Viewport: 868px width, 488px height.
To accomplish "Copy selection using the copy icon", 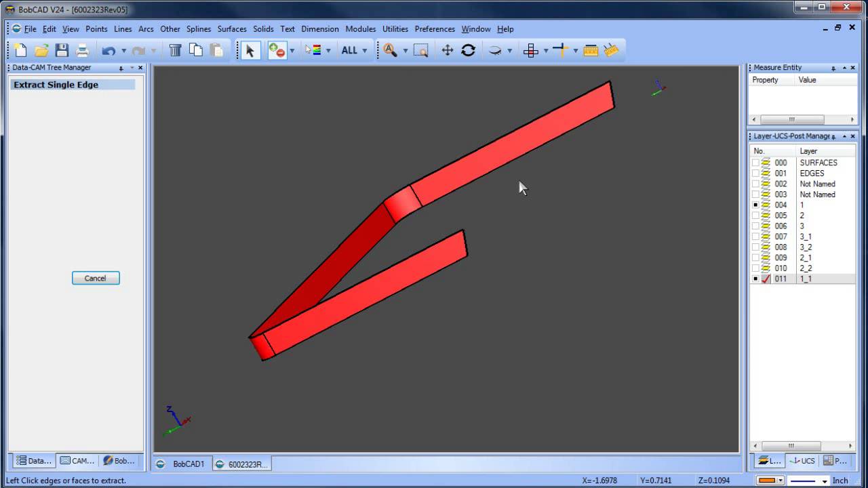I will 196,50.
